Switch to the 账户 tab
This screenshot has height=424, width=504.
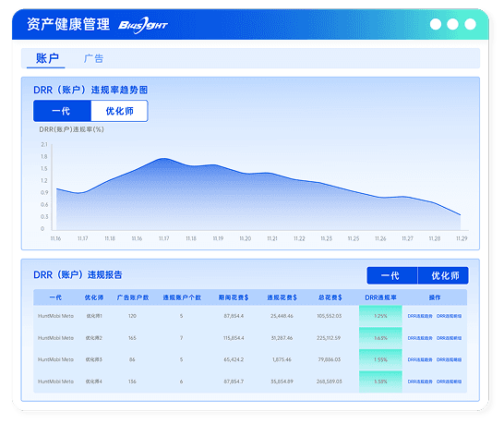47,58
